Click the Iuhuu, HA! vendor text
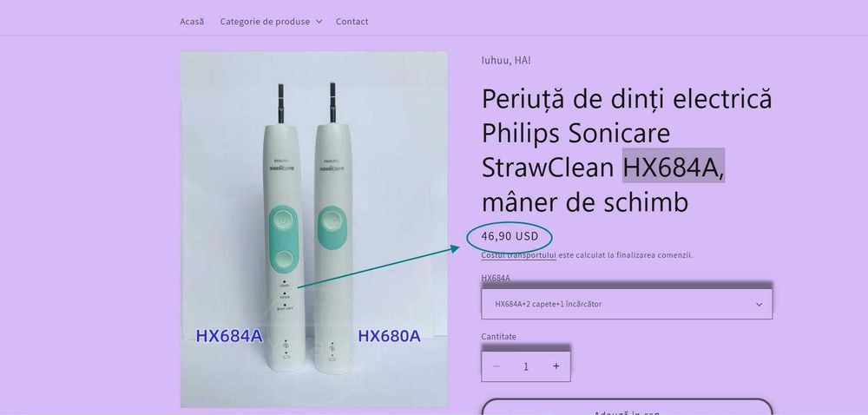Screen dimensions: 868x415 tap(506, 60)
